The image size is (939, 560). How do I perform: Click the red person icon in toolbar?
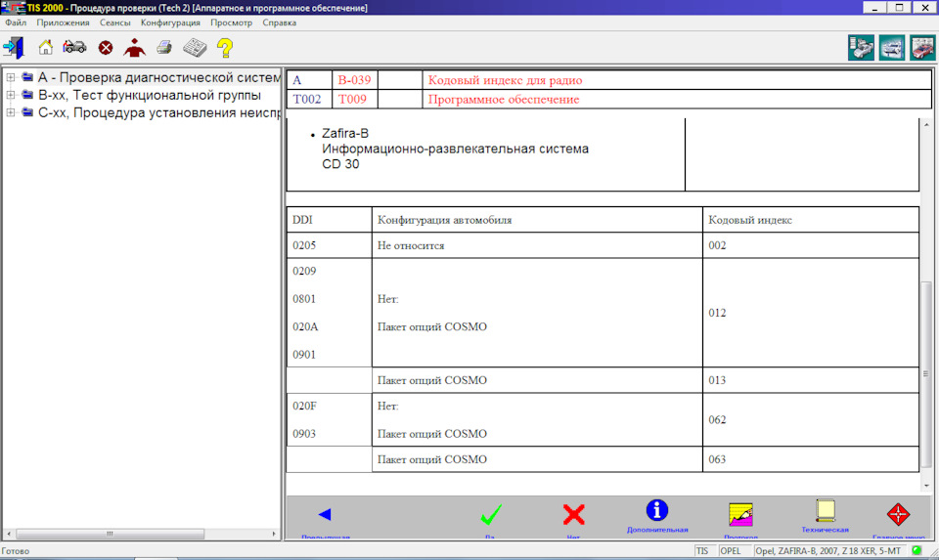(x=134, y=47)
